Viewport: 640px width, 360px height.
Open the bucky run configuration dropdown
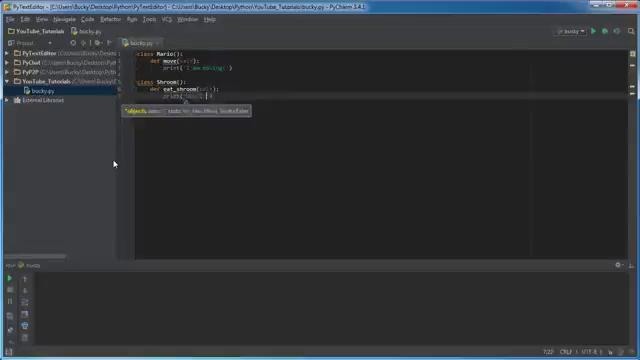(571, 31)
